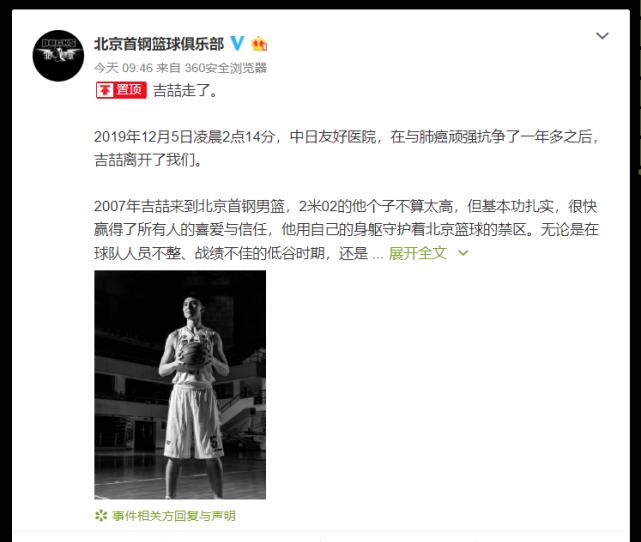Click the green flower icon near 事件相关方
The width and height of the screenshot is (641, 542).
click(x=101, y=515)
